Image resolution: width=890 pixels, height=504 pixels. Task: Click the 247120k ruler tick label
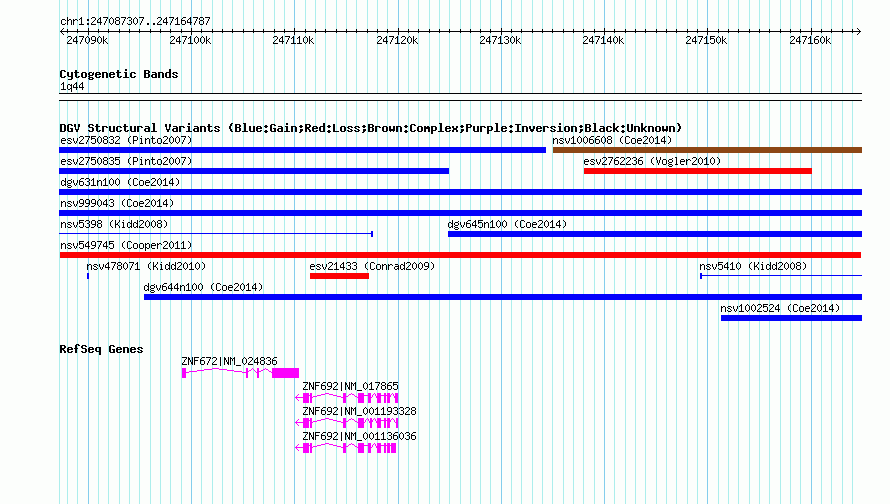[x=397, y=40]
